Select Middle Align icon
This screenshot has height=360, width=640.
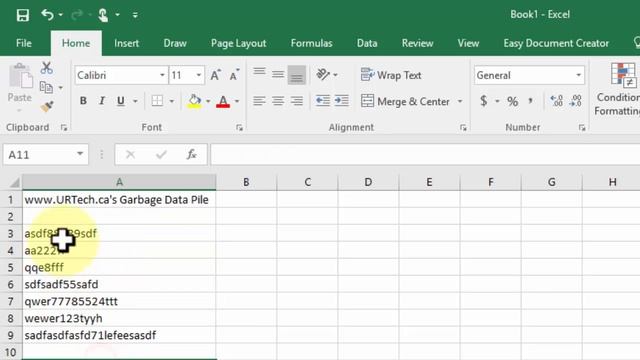pos(278,75)
